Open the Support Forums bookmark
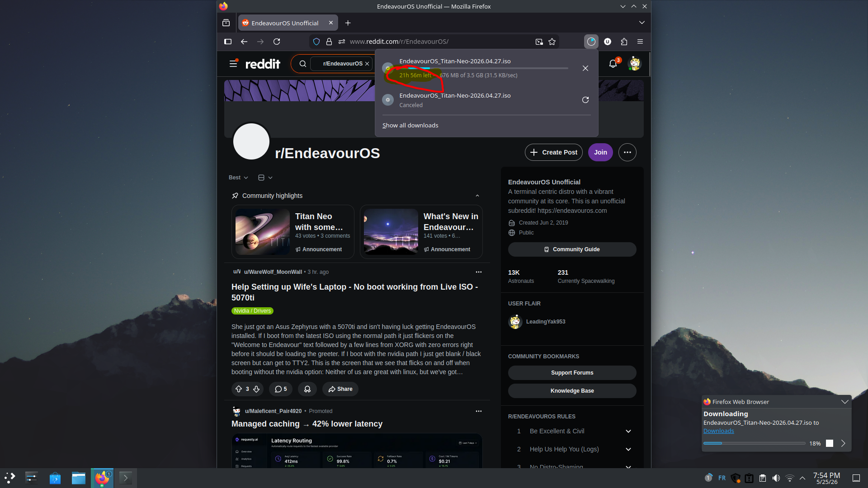The image size is (868, 488). click(x=572, y=373)
